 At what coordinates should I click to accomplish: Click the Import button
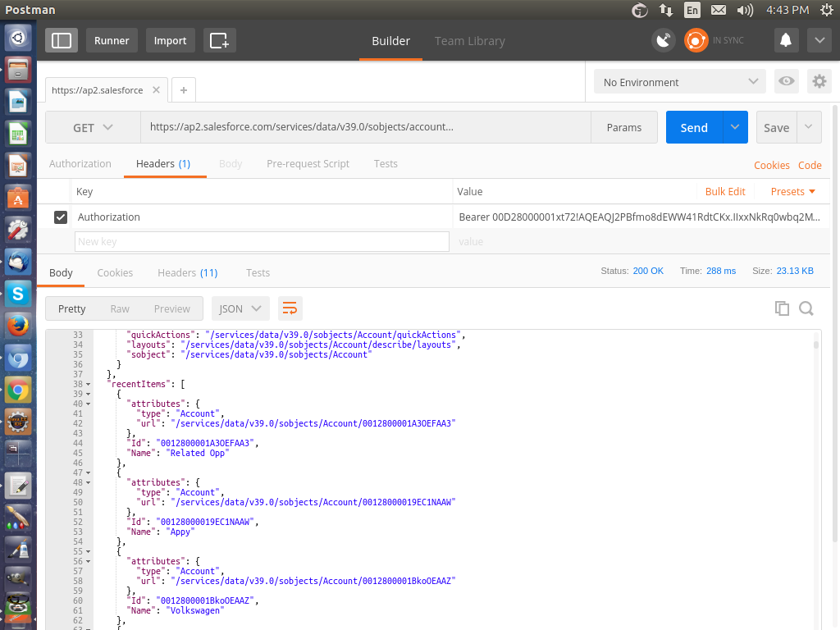pyautogui.click(x=171, y=41)
